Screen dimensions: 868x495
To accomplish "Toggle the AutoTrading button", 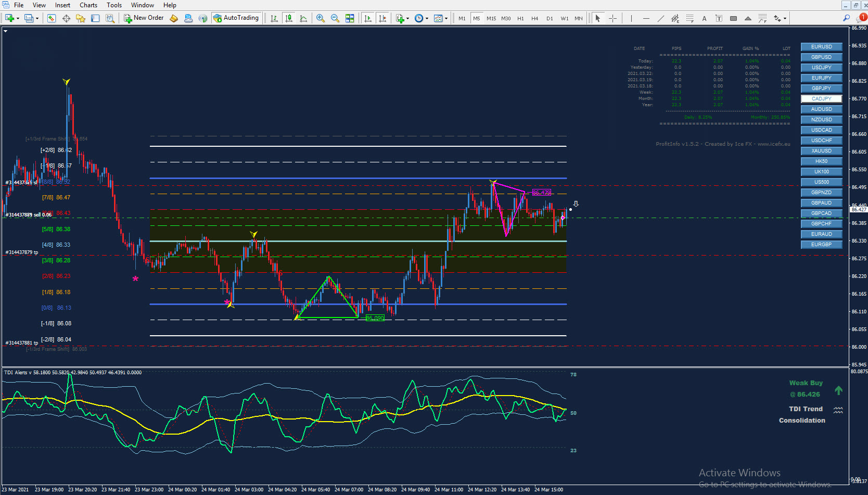I will (236, 18).
